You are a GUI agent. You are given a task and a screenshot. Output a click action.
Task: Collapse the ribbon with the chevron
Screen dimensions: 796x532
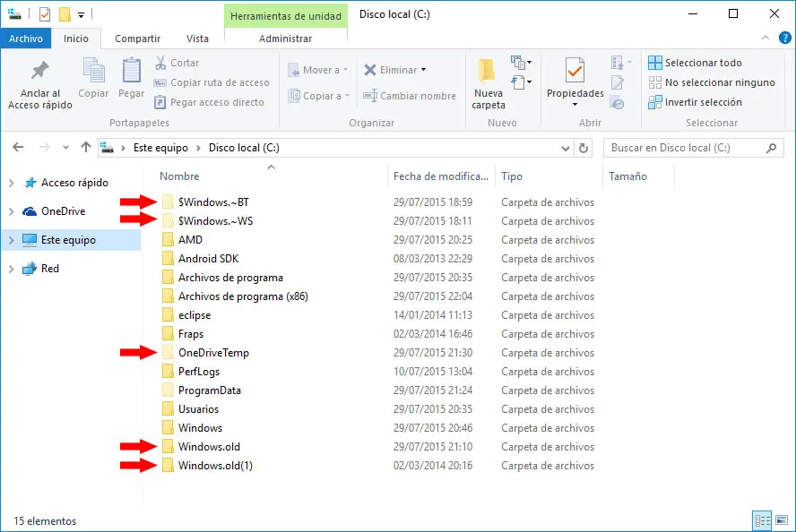point(765,38)
